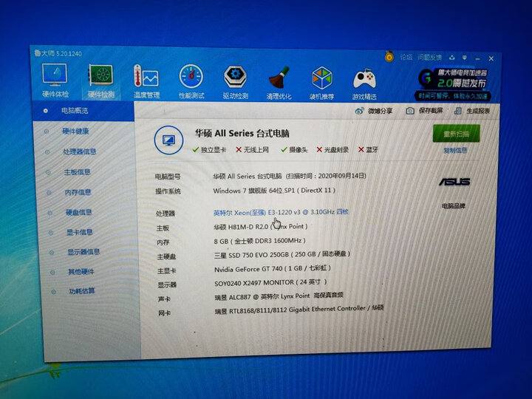The image size is (532, 399).
Task: Close the 鲁大师 window
Action: [491, 58]
